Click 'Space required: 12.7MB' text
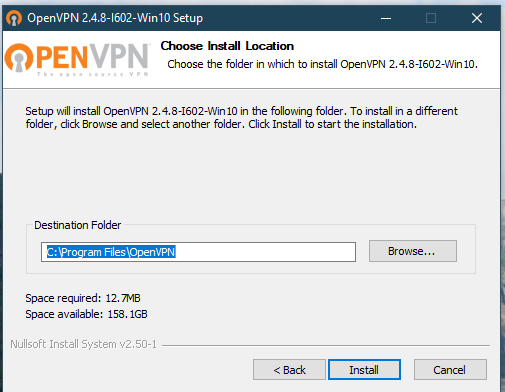Viewport: 505px width, 392px height. click(x=83, y=298)
